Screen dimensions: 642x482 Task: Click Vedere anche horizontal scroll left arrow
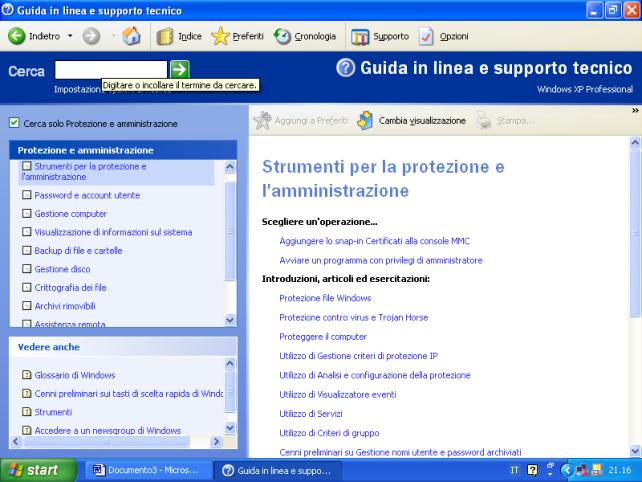(16, 441)
